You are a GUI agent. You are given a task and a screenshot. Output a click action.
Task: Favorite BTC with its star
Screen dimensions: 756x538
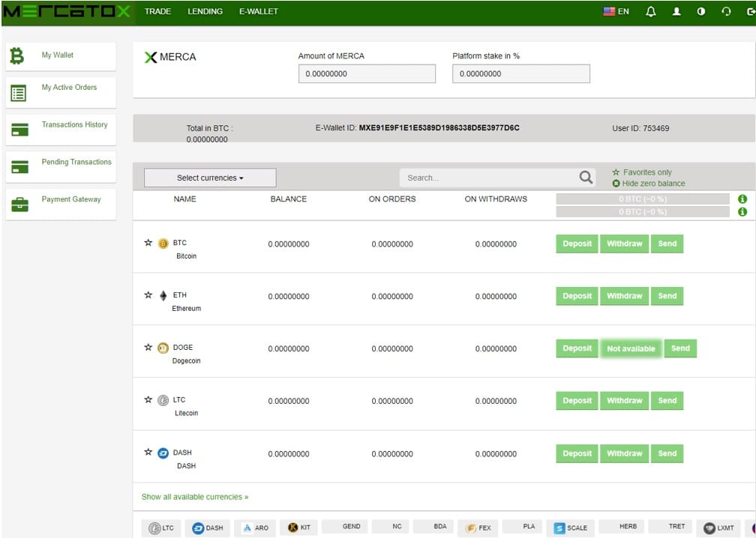tap(148, 243)
